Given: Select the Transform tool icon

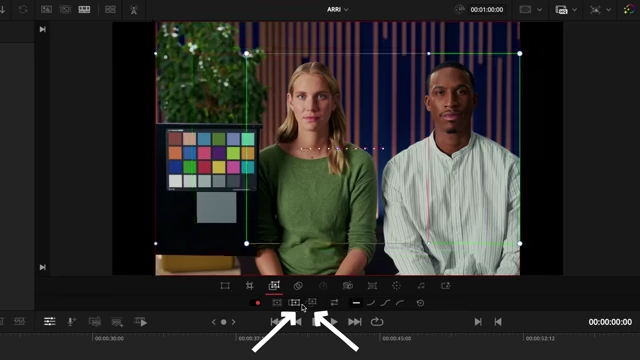Looking at the screenshot, I should click(225, 286).
